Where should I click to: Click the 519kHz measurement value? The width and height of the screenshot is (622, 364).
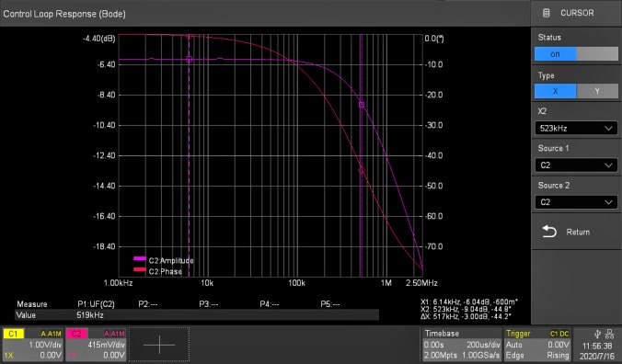click(90, 315)
